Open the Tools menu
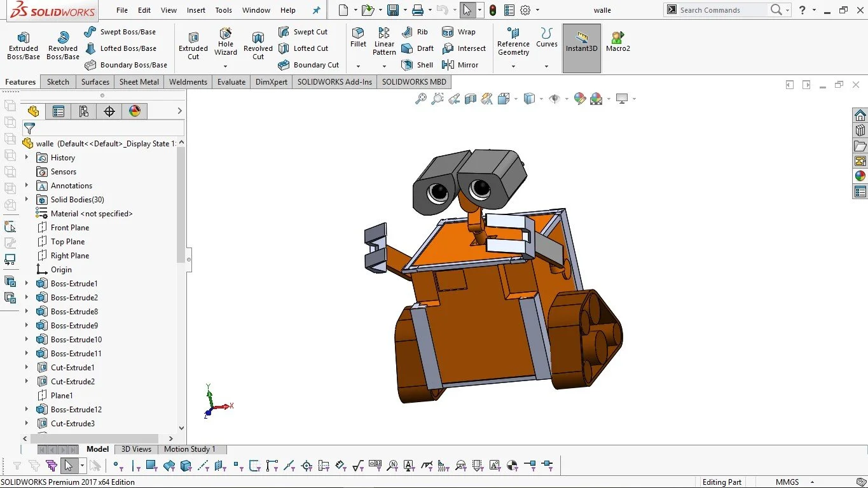Screen dimensions: 868x488 point(223,10)
